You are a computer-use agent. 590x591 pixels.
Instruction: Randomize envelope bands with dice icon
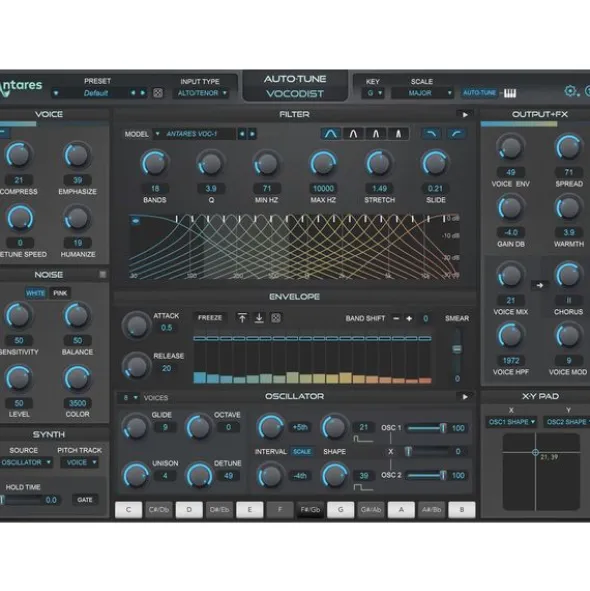[x=276, y=318]
